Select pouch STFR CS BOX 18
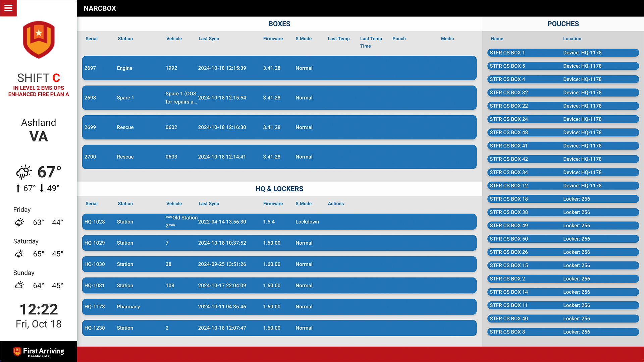 pos(563,199)
